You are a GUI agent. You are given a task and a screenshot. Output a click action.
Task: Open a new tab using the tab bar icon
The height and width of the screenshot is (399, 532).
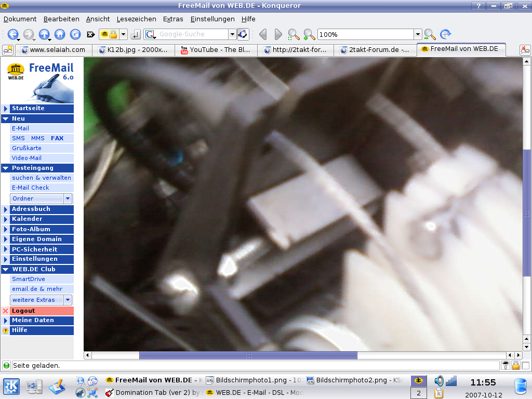coord(8,50)
